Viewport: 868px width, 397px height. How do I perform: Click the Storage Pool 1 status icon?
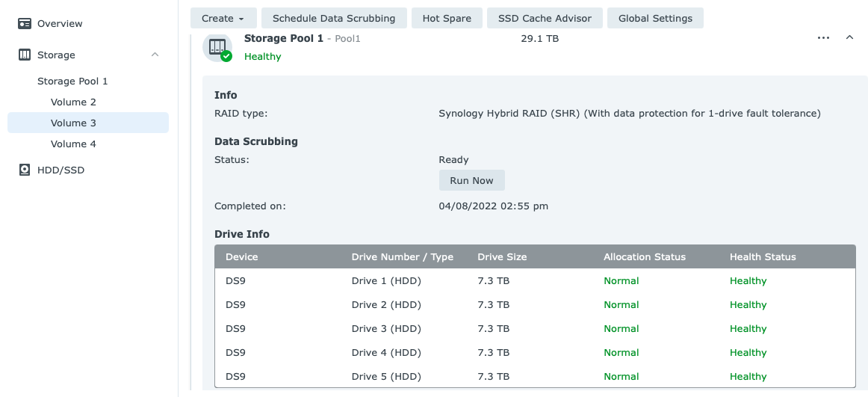pyautogui.click(x=217, y=48)
